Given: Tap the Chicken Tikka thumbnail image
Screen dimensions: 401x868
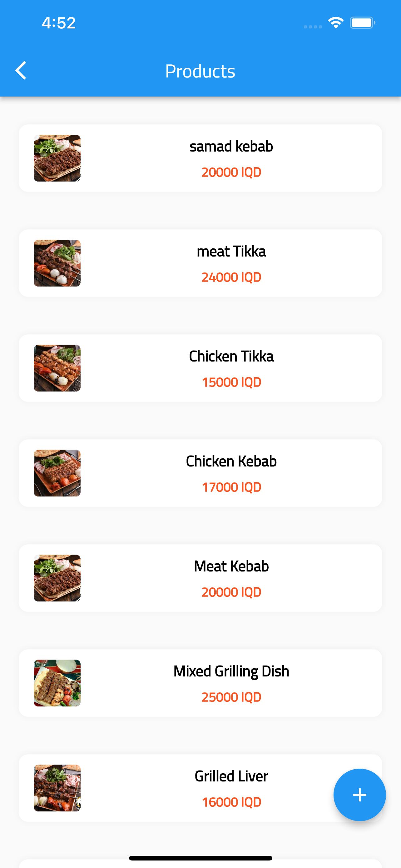Looking at the screenshot, I should click(57, 368).
